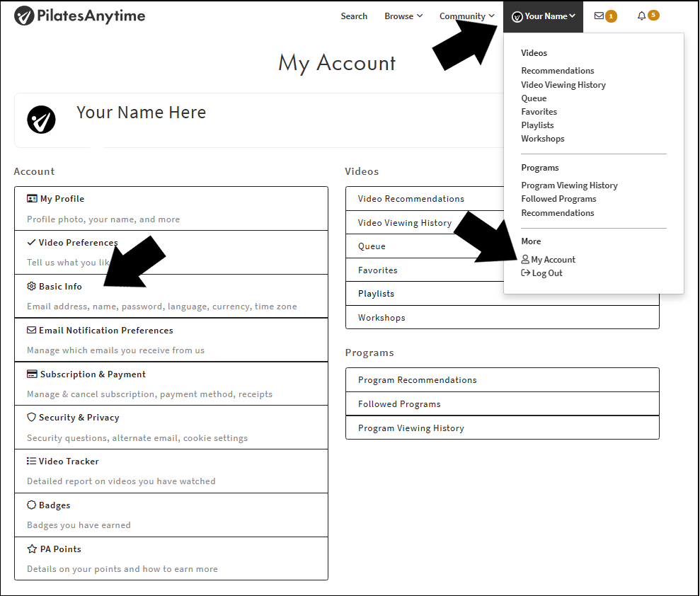The width and height of the screenshot is (700, 596).
Task: Click 'Security questions, alternate email' description
Action: click(x=137, y=438)
